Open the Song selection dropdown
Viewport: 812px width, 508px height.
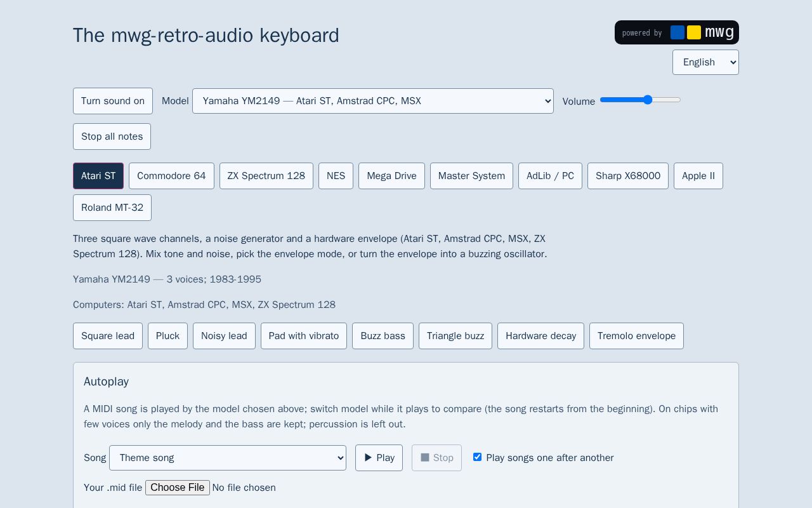click(228, 458)
